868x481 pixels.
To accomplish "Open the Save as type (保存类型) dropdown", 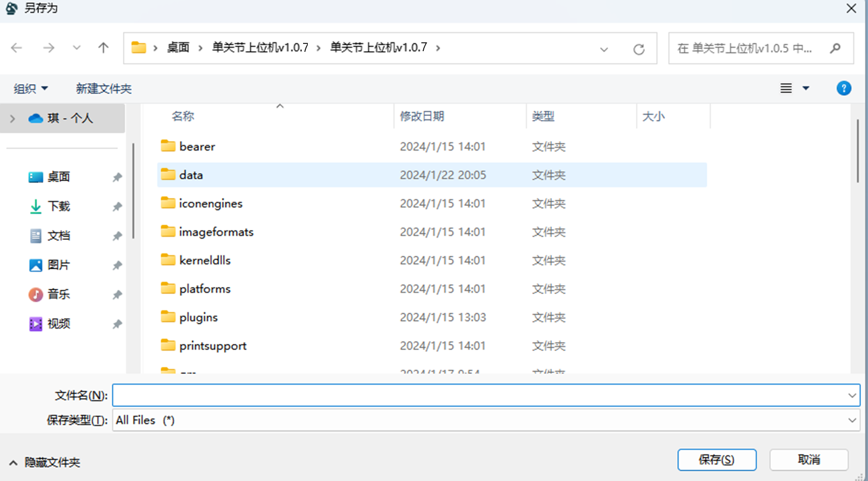I will (x=852, y=420).
